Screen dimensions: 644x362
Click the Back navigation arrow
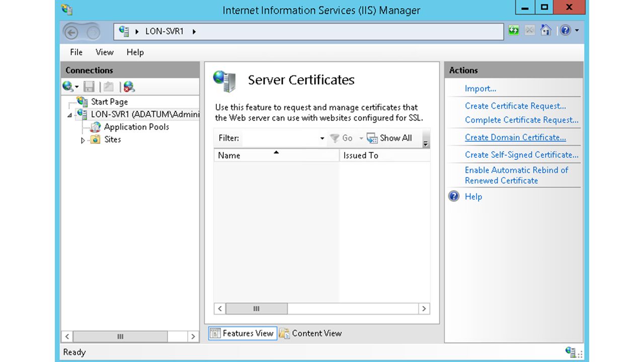point(71,32)
